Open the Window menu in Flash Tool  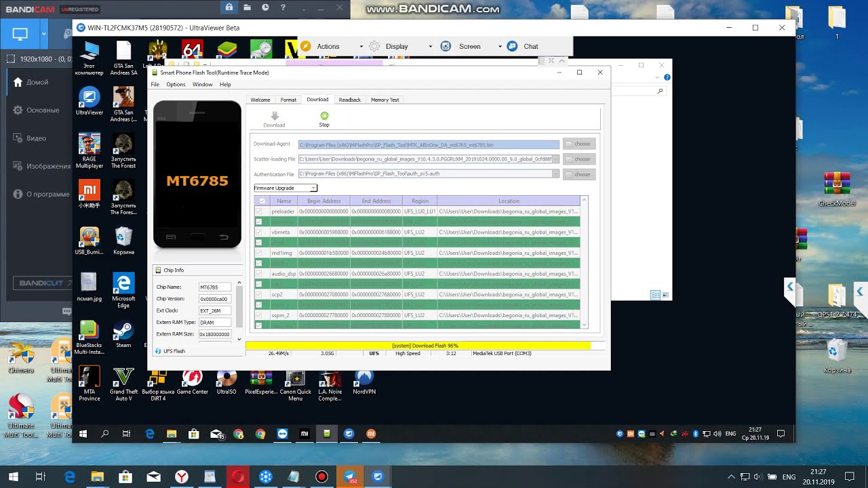[x=202, y=85]
